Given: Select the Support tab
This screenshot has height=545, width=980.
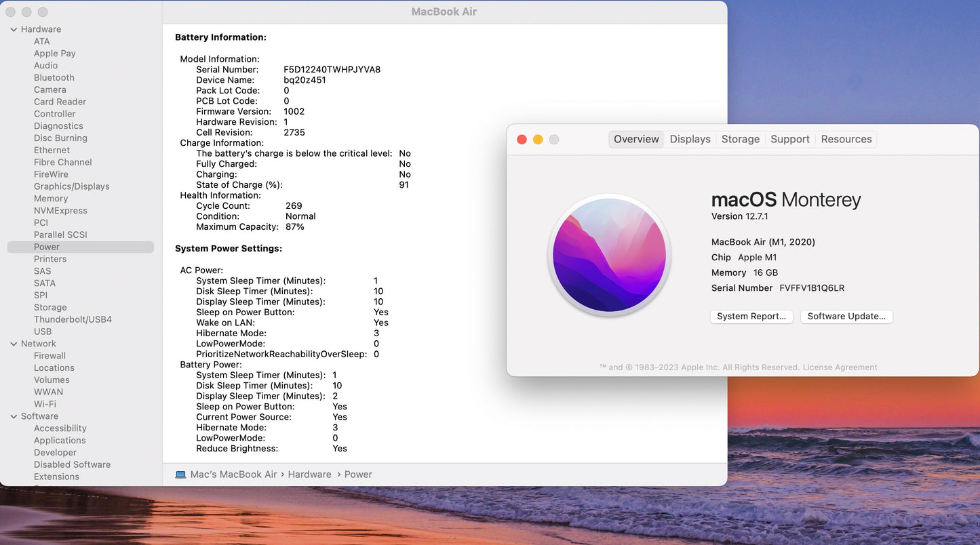Looking at the screenshot, I should [789, 139].
